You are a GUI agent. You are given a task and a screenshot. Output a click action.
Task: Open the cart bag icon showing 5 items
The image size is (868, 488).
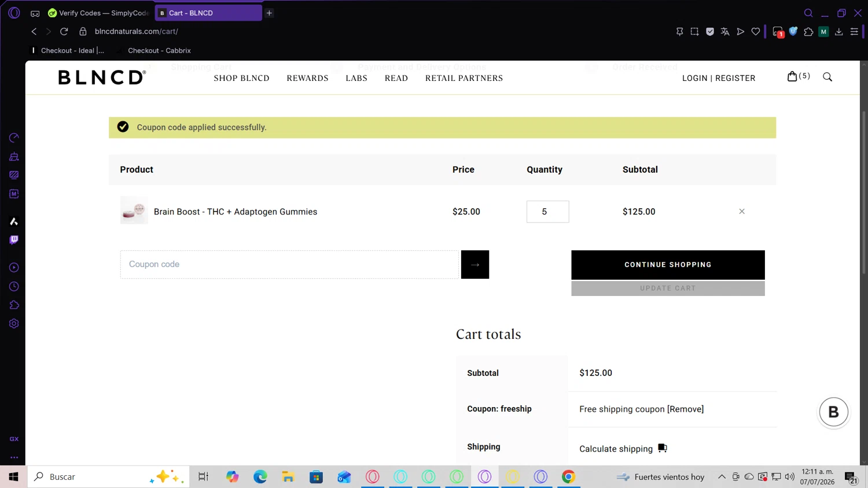pyautogui.click(x=798, y=76)
